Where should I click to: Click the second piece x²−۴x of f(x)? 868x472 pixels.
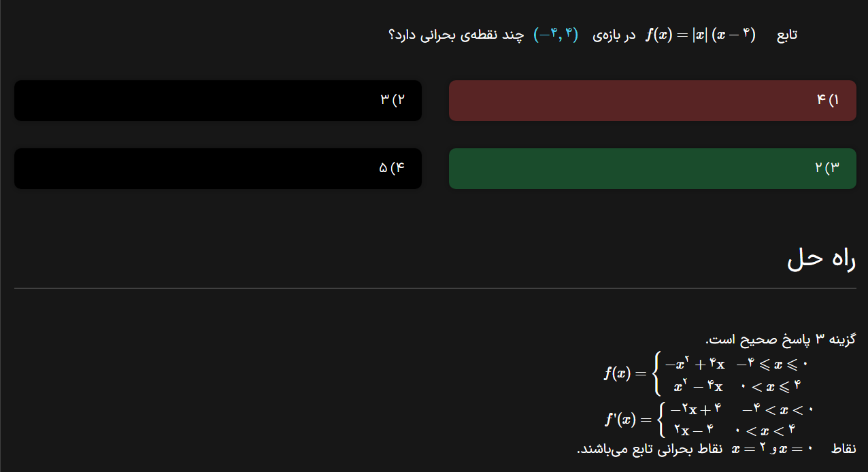(x=697, y=387)
